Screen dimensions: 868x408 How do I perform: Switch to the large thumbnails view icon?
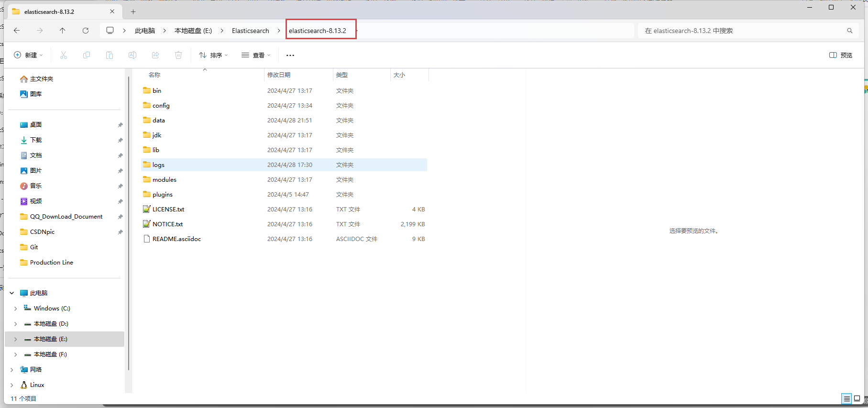pyautogui.click(x=857, y=398)
